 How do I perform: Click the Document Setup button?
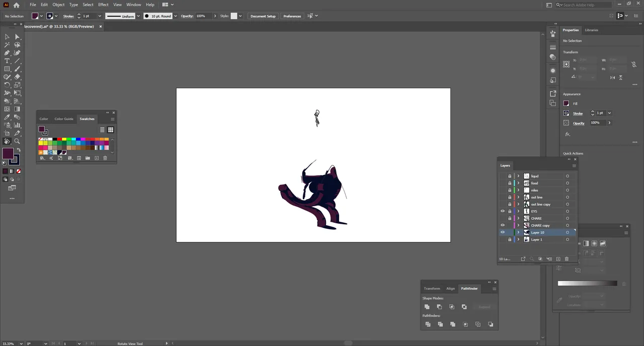point(263,16)
